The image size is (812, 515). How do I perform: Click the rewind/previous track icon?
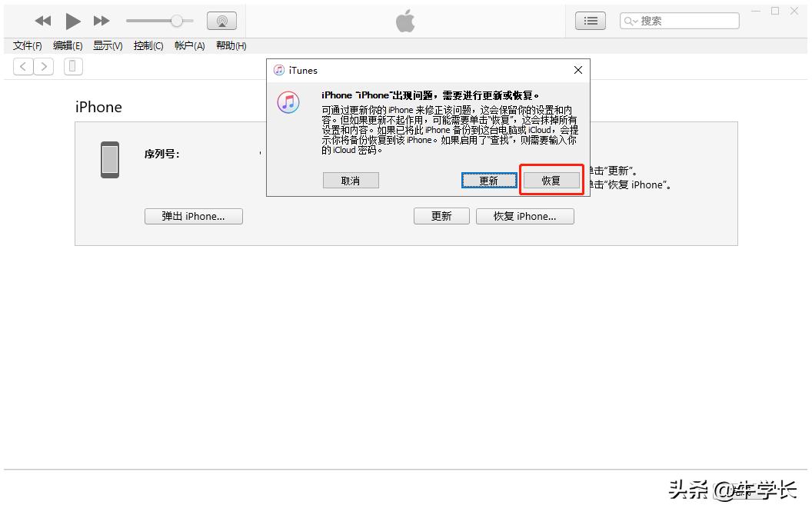click(42, 21)
